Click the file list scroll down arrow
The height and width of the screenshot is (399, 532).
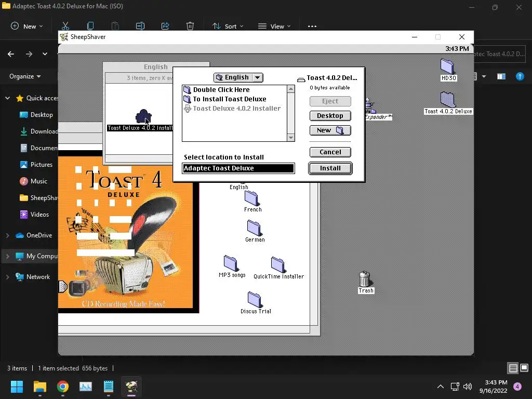point(291,137)
